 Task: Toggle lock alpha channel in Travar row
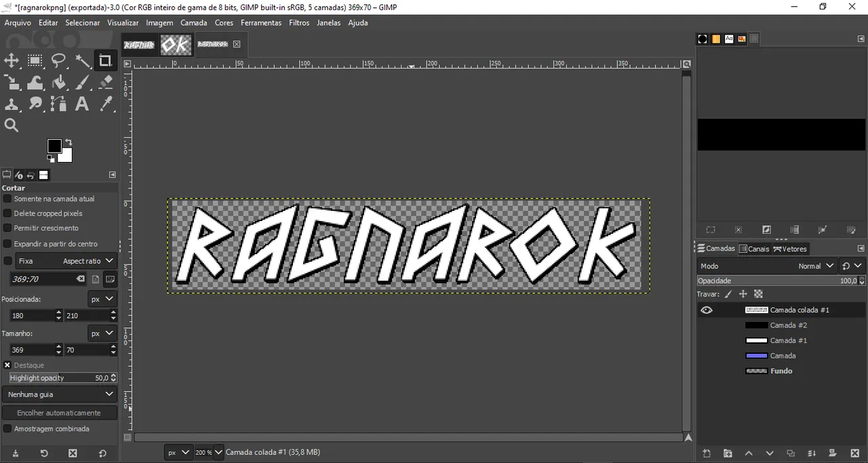coord(758,294)
